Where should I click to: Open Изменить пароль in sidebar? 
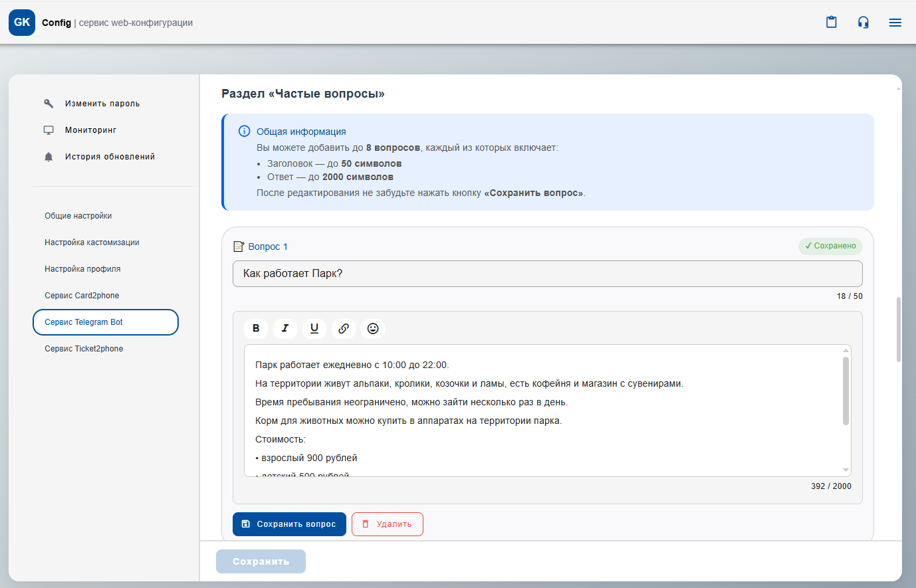tap(102, 104)
